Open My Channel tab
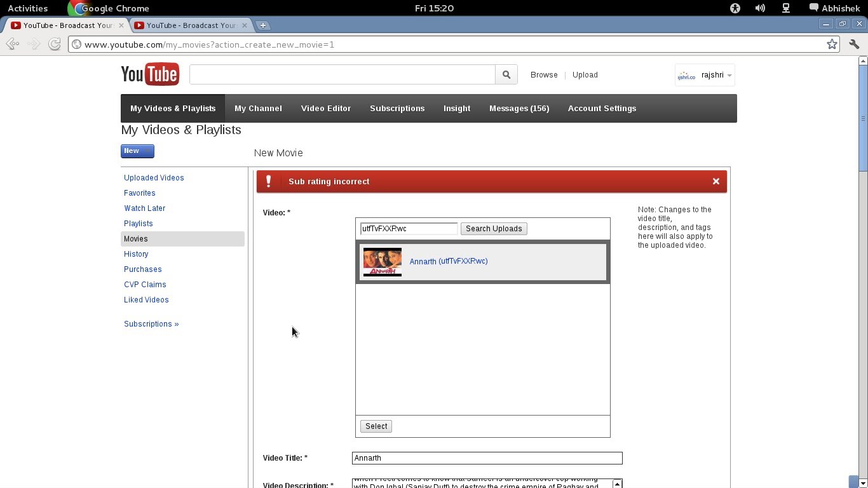 pos(258,109)
